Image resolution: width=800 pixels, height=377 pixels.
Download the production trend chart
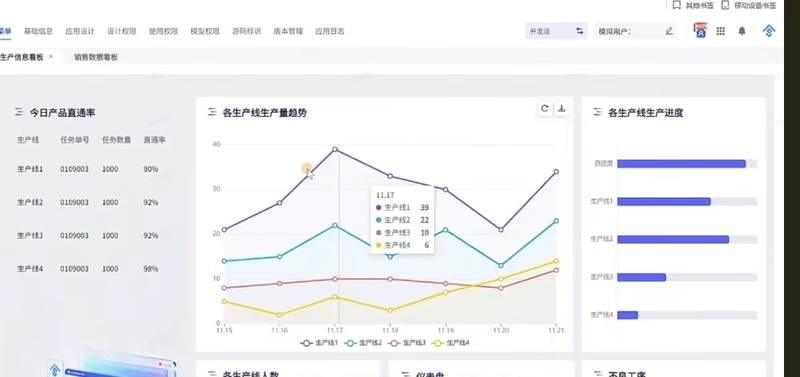(561, 109)
